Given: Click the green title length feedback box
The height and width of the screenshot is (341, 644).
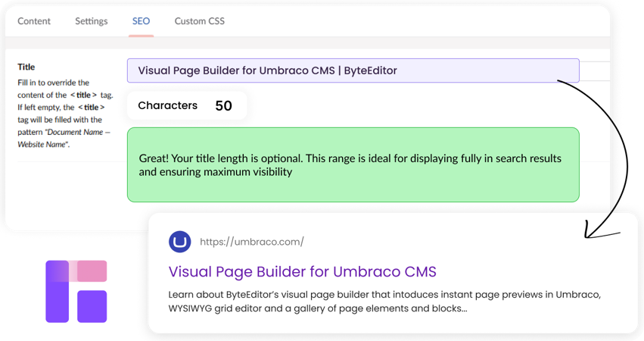Looking at the screenshot, I should pos(353,164).
